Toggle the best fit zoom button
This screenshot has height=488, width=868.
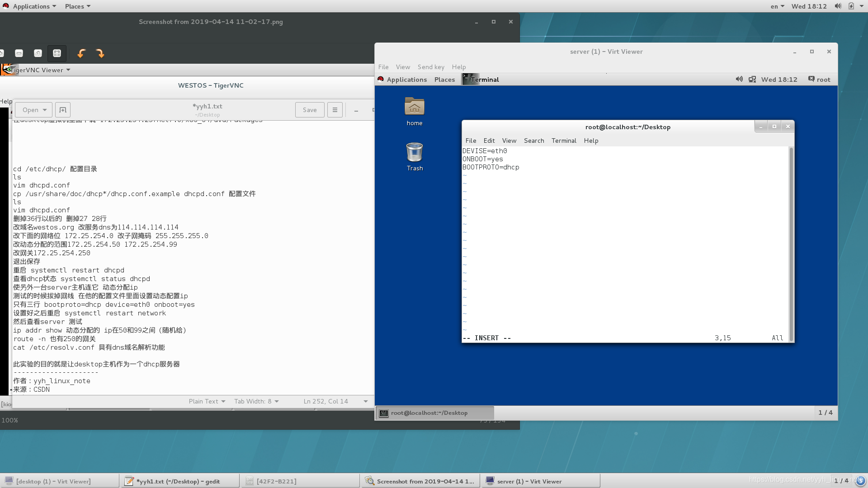click(57, 53)
